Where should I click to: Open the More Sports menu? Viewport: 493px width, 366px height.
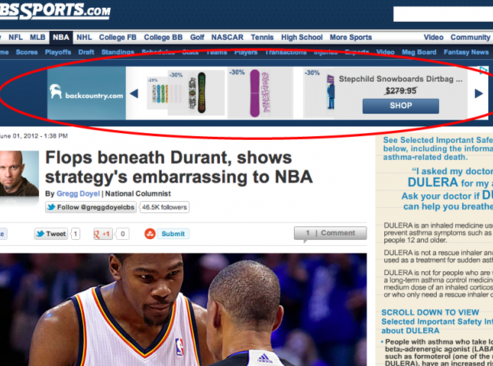pos(351,37)
